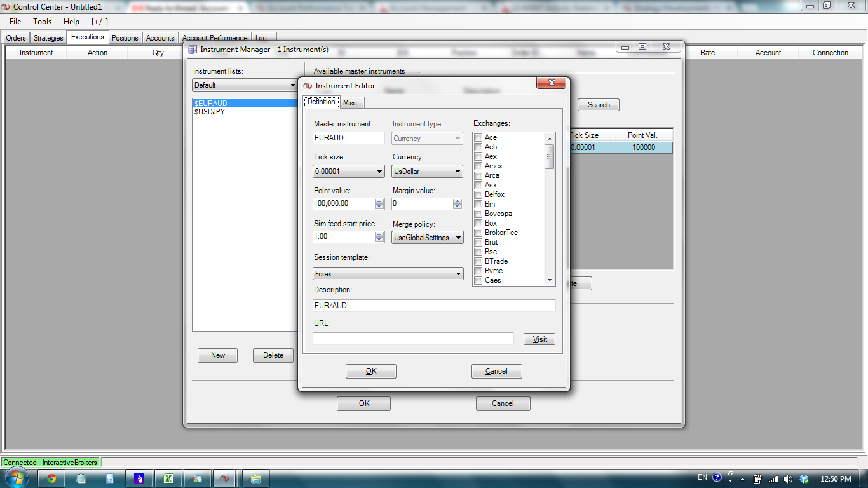Switch to the Misc tab
Image resolution: width=868 pixels, height=488 pixels.
click(x=350, y=103)
